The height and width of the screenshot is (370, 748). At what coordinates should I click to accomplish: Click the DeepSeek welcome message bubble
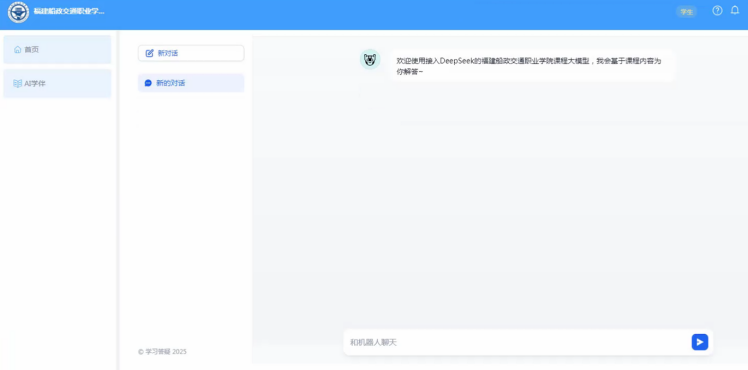pos(532,66)
